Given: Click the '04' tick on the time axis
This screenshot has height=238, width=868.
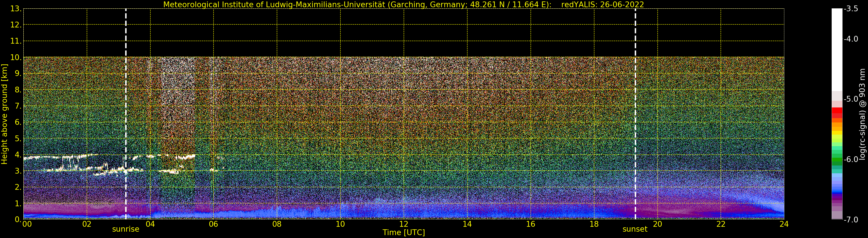Looking at the screenshot, I should pyautogui.click(x=150, y=224).
